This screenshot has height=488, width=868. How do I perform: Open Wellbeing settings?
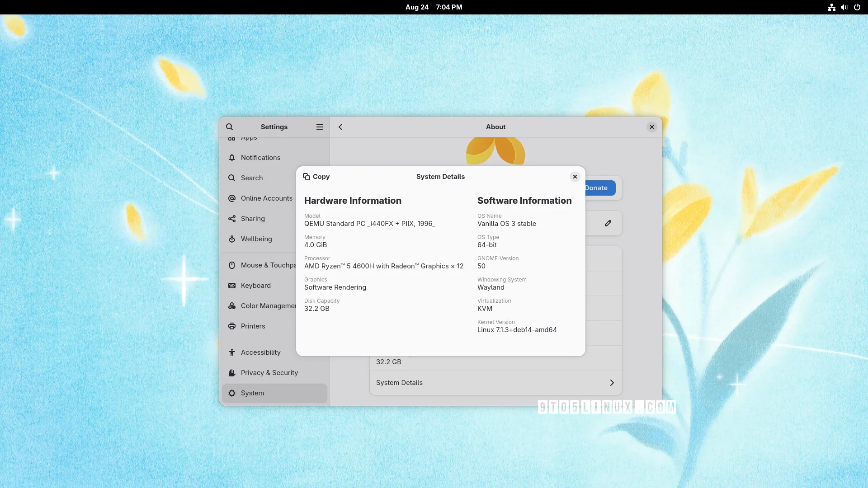click(x=260, y=239)
